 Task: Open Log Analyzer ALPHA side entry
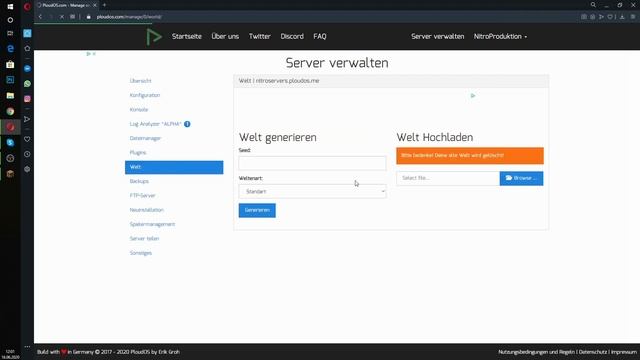click(155, 124)
